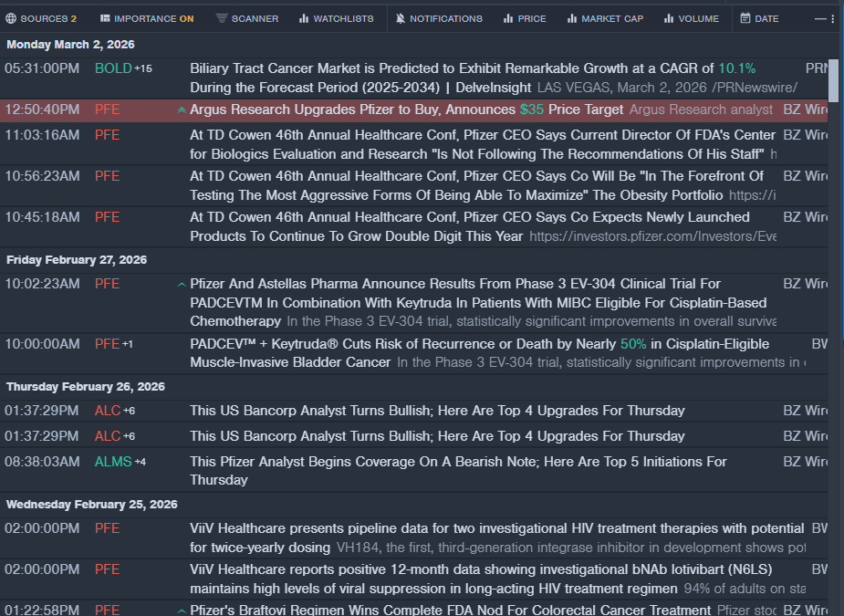844x616 pixels.
Task: Click the minimize dash icon in toolbar
Action: (x=819, y=19)
